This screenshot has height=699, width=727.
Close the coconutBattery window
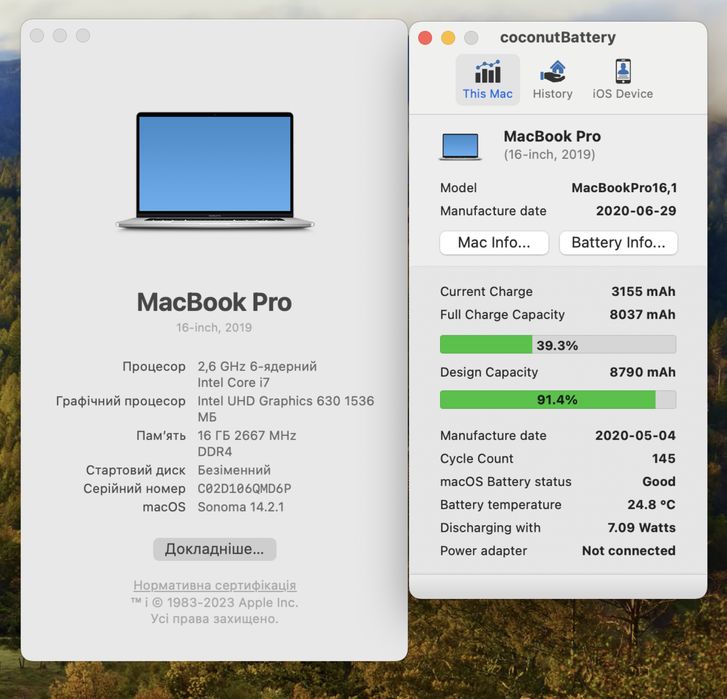425,38
